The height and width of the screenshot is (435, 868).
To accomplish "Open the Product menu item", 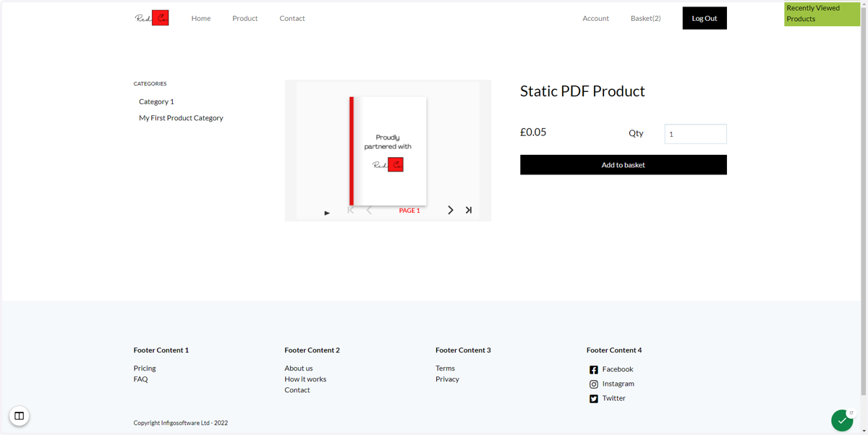I will tap(245, 18).
